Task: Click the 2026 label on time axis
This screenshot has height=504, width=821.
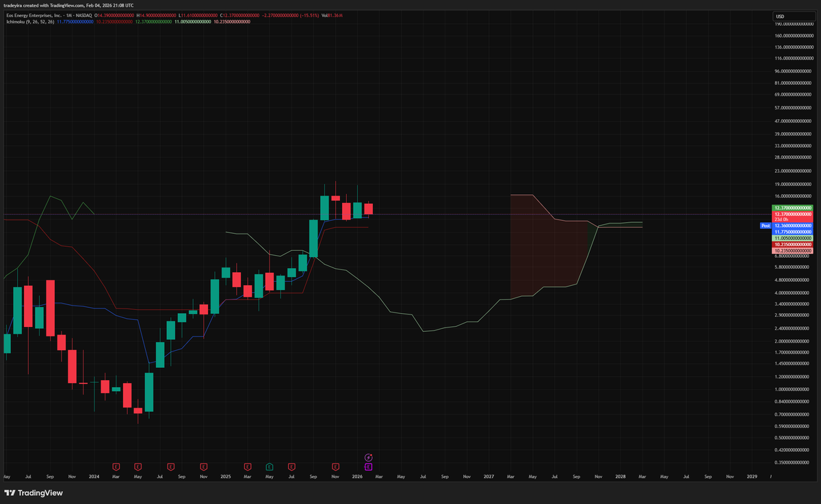Action: point(357,476)
